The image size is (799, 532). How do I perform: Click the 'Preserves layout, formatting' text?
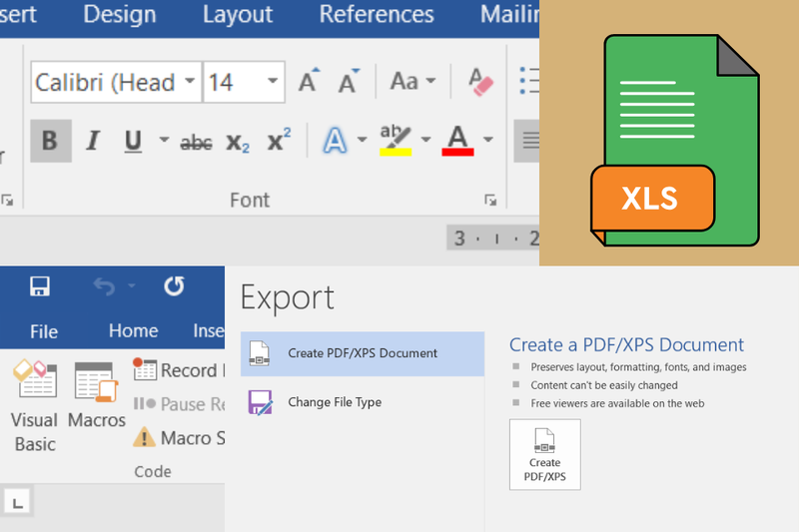tap(638, 367)
